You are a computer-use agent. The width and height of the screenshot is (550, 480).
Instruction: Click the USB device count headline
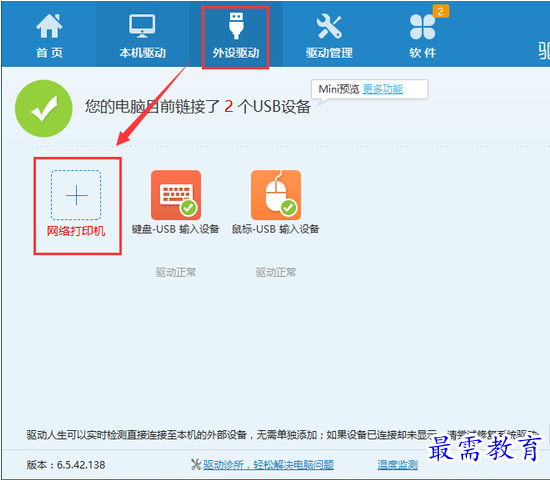(x=198, y=106)
